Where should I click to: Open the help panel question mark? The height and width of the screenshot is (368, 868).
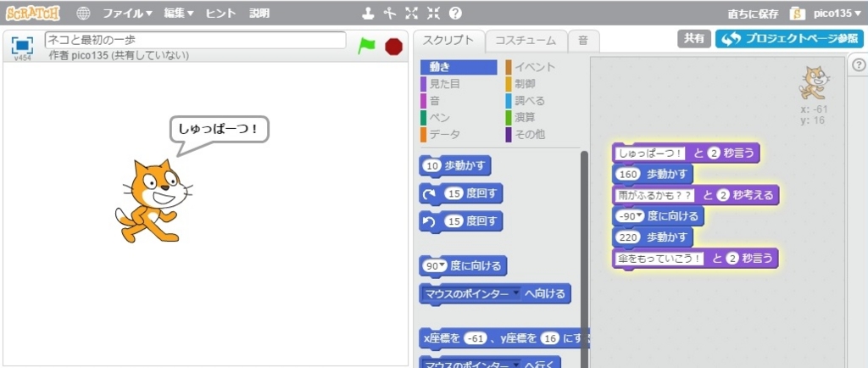point(858,64)
